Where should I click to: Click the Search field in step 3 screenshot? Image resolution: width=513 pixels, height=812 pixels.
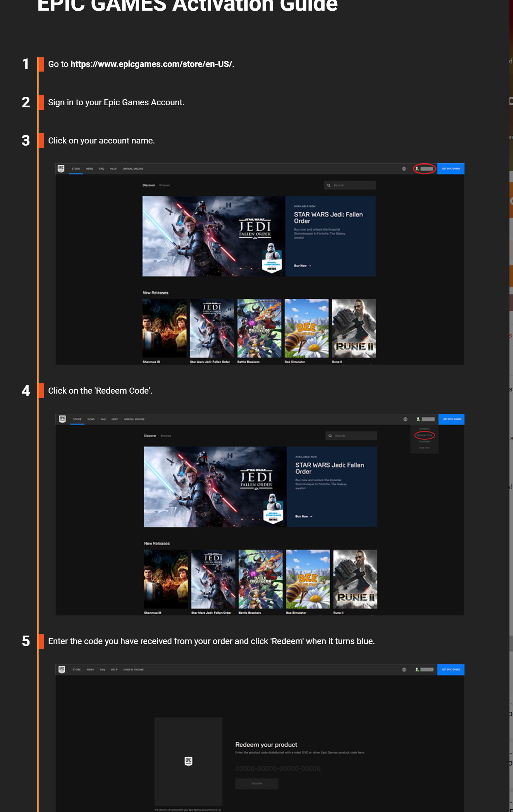click(350, 185)
